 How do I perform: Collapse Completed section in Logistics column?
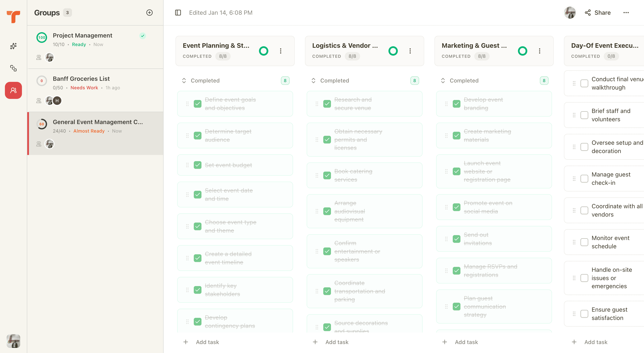coord(313,81)
